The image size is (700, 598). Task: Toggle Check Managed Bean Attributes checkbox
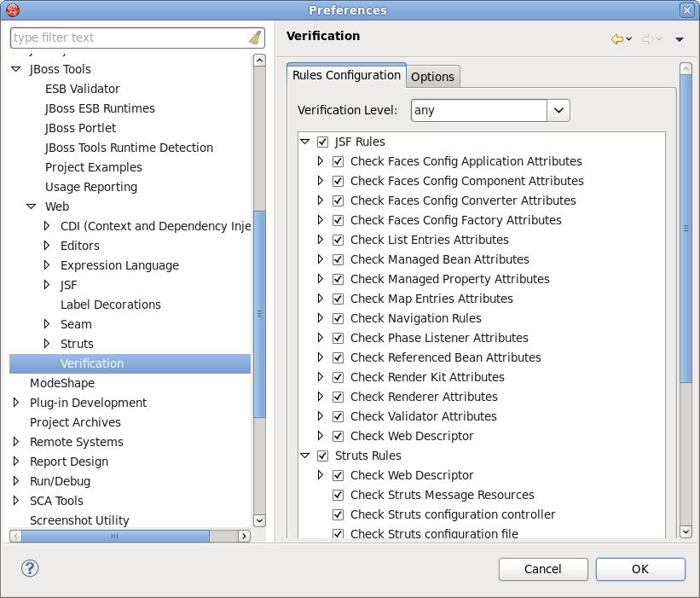coord(338,260)
